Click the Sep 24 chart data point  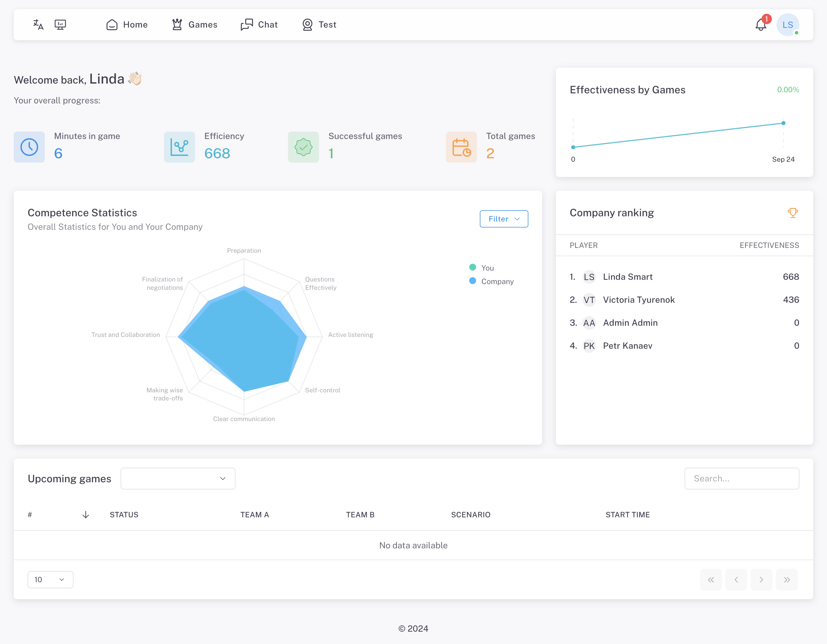tap(783, 123)
